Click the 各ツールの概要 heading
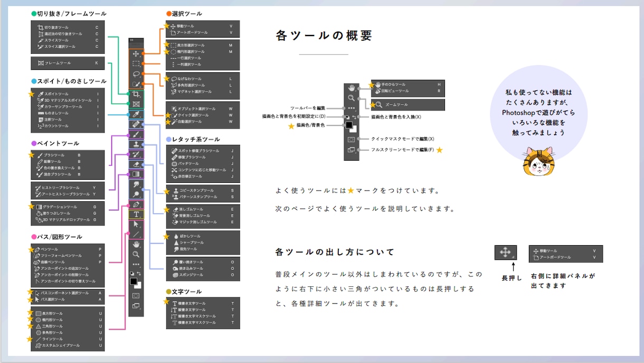Viewport: 644px width, 363px height. coord(324,35)
